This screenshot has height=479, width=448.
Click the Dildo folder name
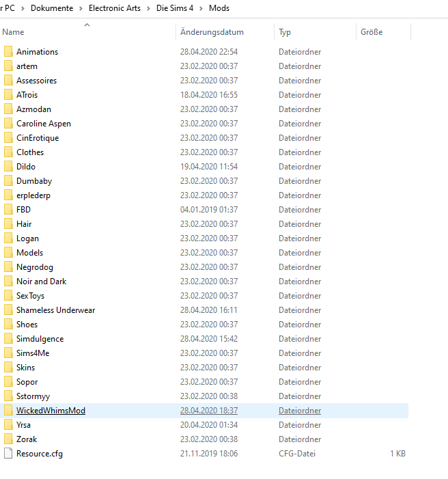click(x=26, y=167)
